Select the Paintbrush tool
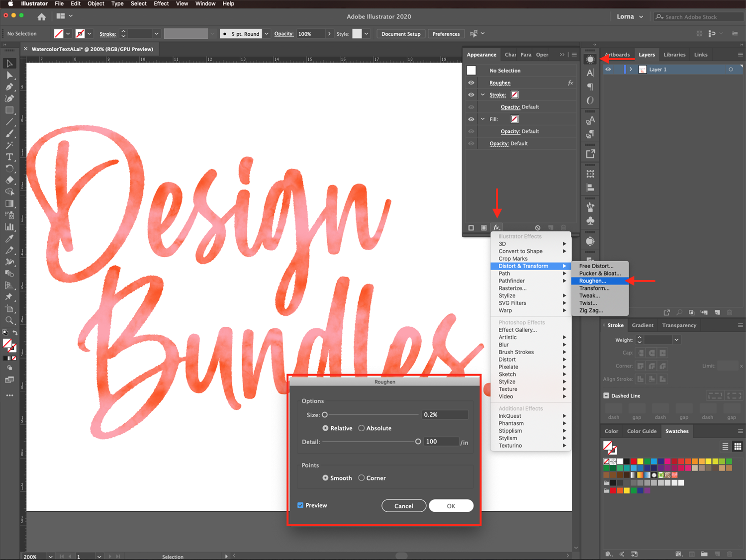The image size is (746, 560). [x=9, y=133]
